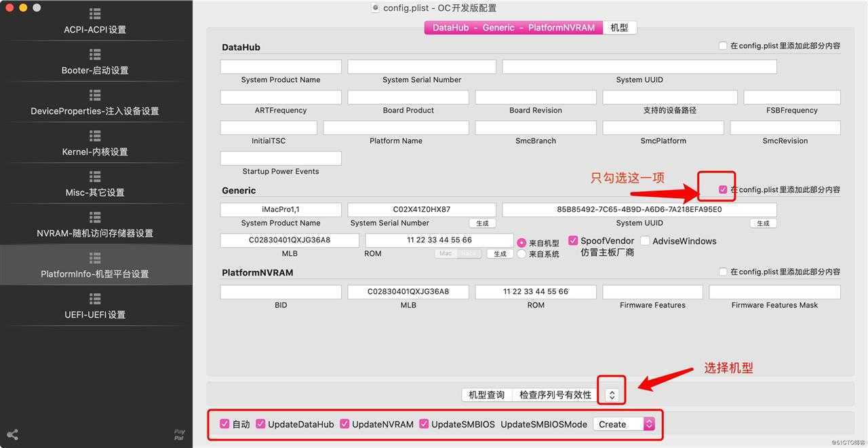Click the Generic MLB field

click(290, 240)
